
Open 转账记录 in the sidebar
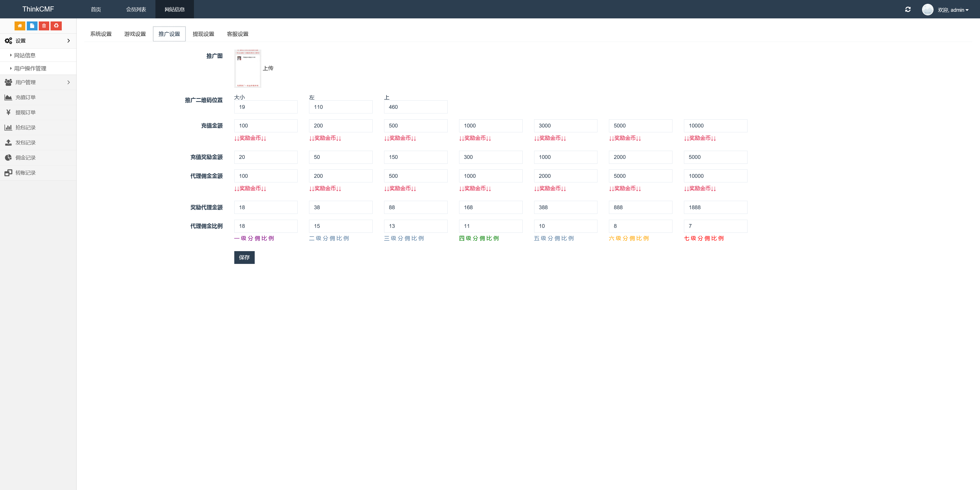tap(26, 173)
